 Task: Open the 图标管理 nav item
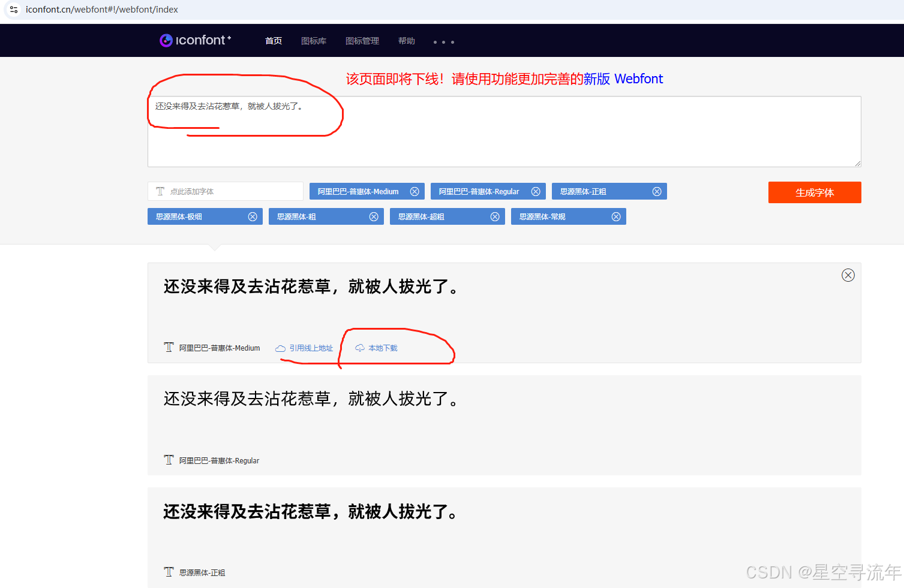click(362, 41)
